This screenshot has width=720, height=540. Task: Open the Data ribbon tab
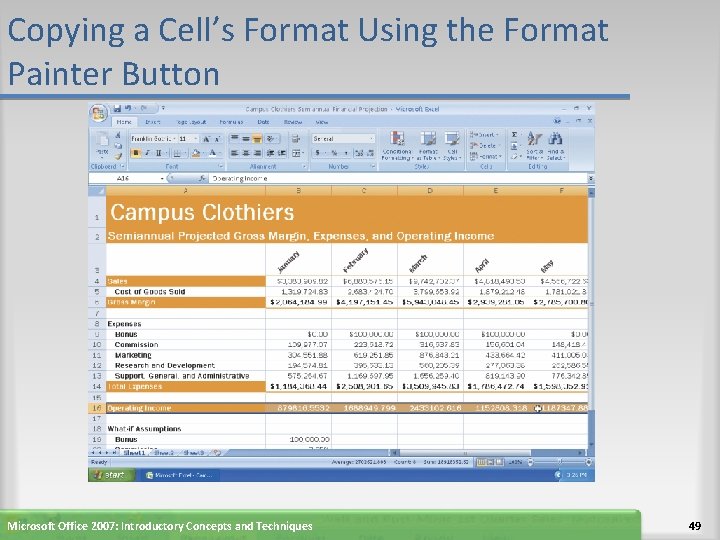[x=263, y=122]
